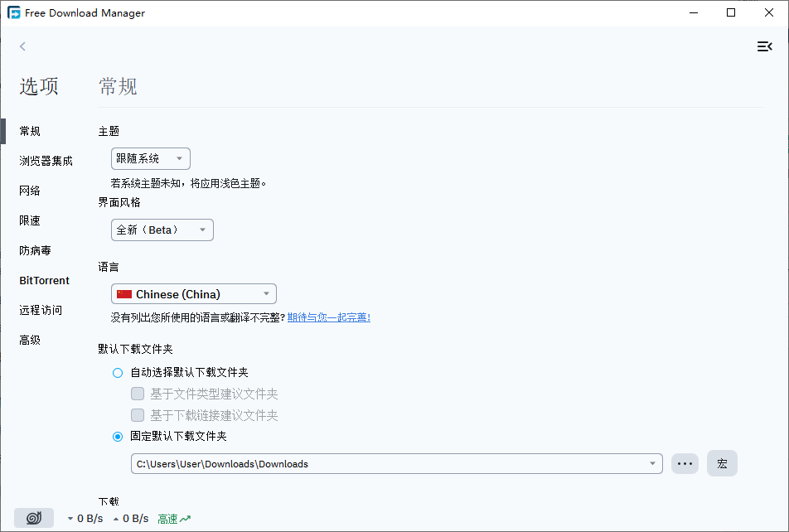This screenshot has width=789, height=532.
Task: Click the Free Download Manager logo icon
Action: tap(13, 12)
